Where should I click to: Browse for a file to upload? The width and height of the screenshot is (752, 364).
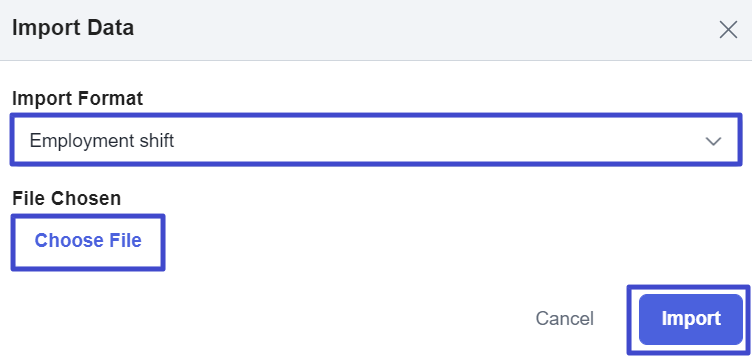click(88, 242)
